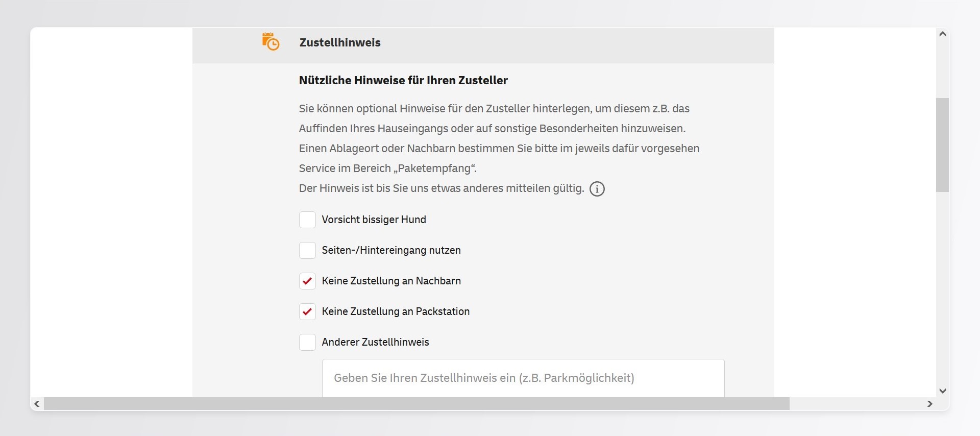The height and width of the screenshot is (436, 980).
Task: Uncheck 'Keine Zustellung an Nachbarn' checkbox
Action: tap(307, 281)
